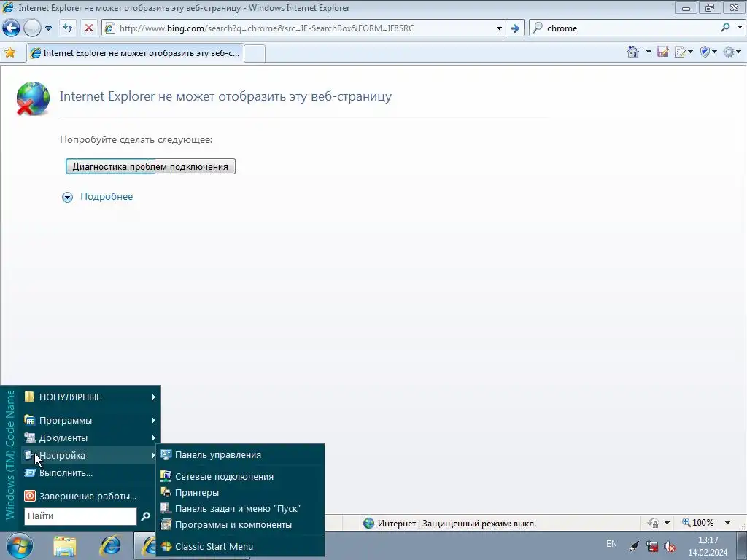The height and width of the screenshot is (560, 747).
Task: Go to the Home page icon
Action: pos(633,52)
